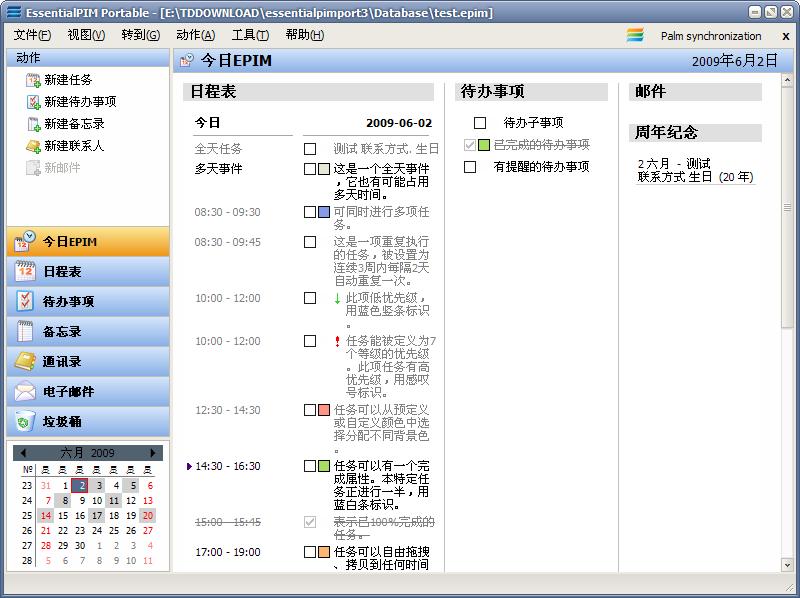
Task: Open the 工具(T) menu
Action: (x=250, y=35)
